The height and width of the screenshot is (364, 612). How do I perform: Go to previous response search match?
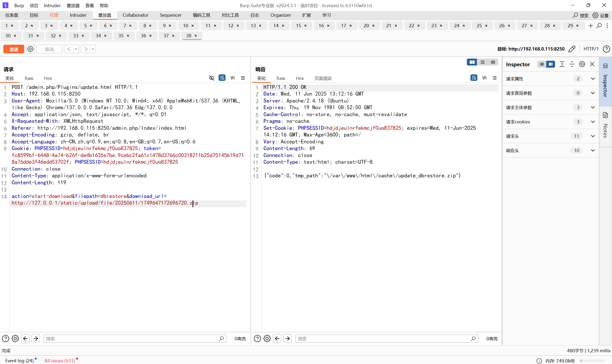(277, 338)
